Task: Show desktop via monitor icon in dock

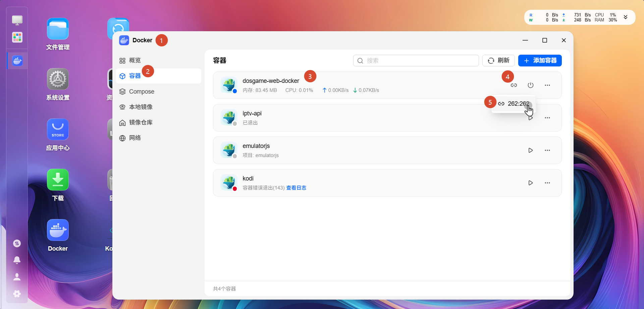Action: 17,20
